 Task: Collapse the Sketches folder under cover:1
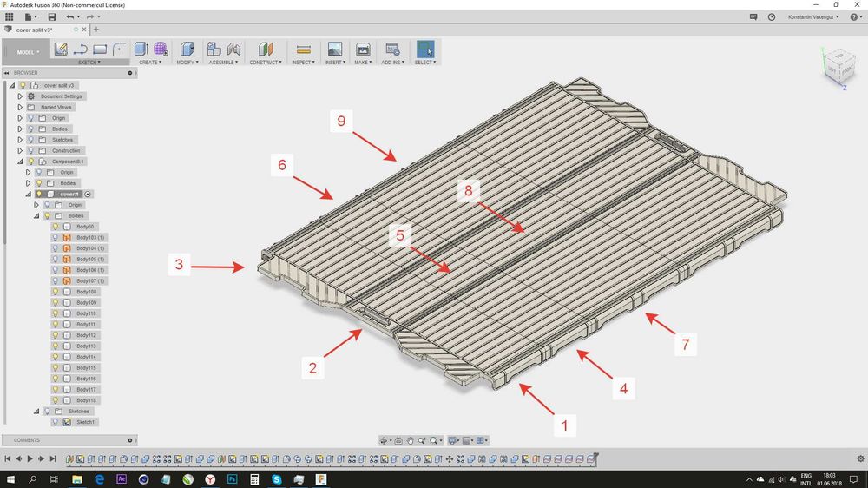click(x=36, y=412)
